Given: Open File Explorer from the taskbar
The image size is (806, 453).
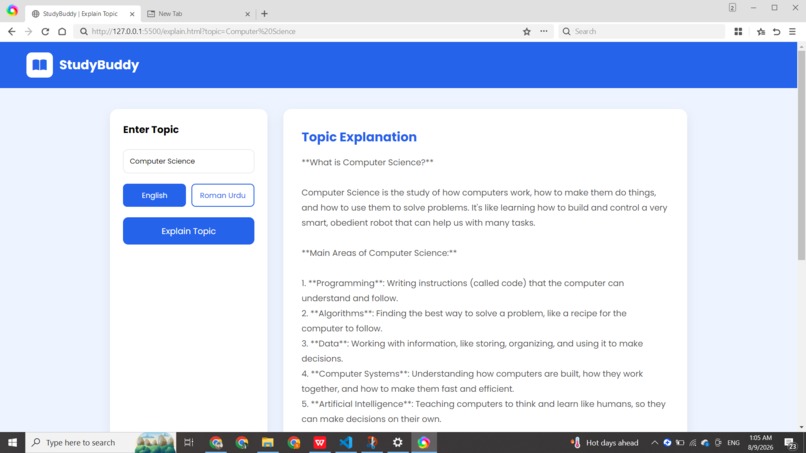Looking at the screenshot, I should [x=267, y=442].
